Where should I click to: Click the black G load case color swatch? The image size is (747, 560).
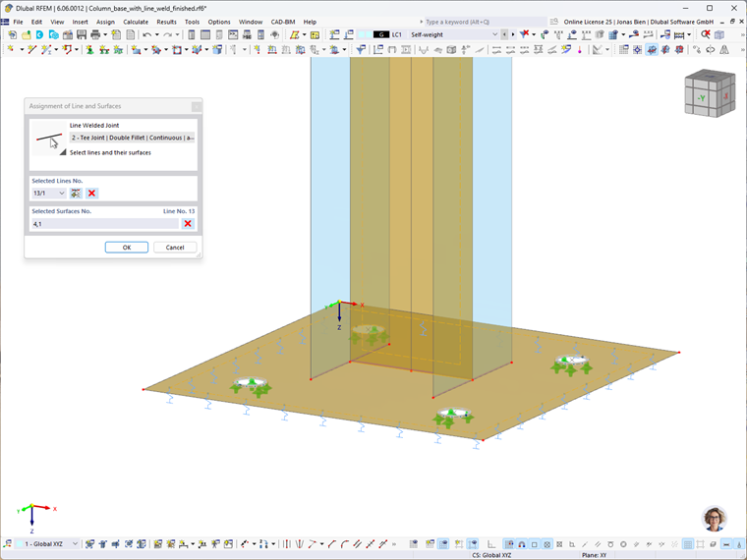(x=381, y=34)
